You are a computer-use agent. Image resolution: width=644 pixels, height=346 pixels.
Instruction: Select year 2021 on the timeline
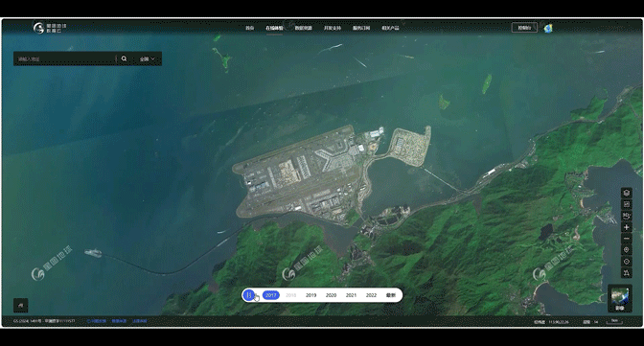point(351,295)
